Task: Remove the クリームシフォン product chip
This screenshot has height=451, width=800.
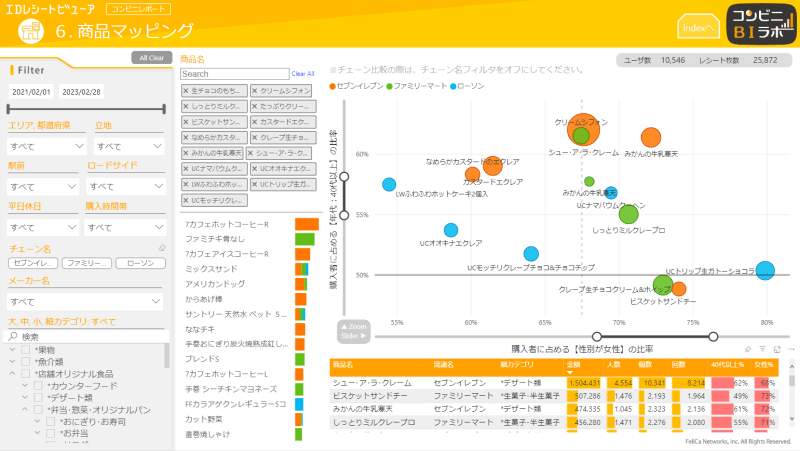Action: pyautogui.click(x=255, y=91)
